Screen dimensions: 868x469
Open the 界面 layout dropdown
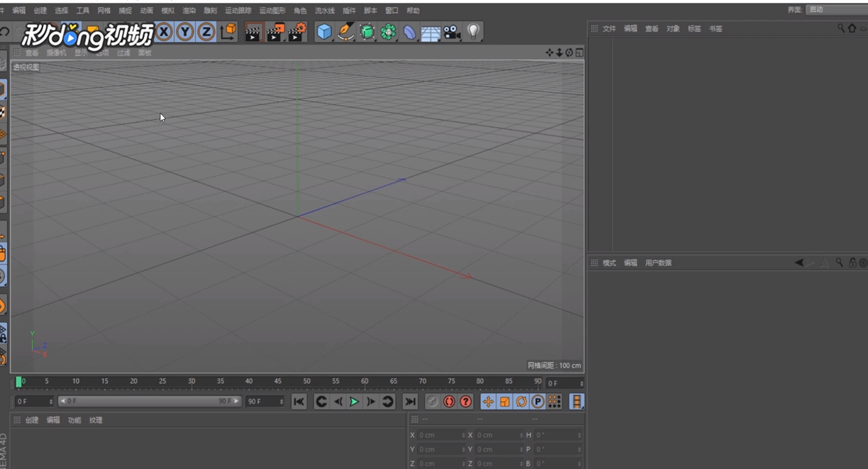[x=836, y=10]
